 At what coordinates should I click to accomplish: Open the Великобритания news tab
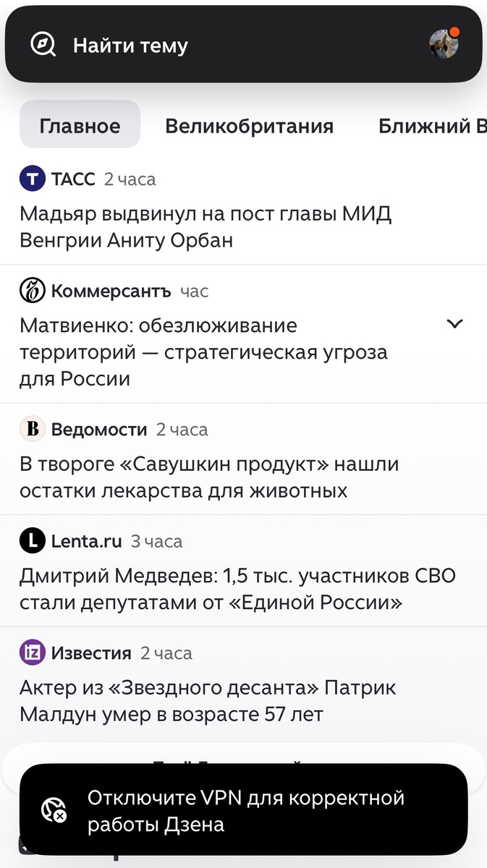pyautogui.click(x=249, y=125)
